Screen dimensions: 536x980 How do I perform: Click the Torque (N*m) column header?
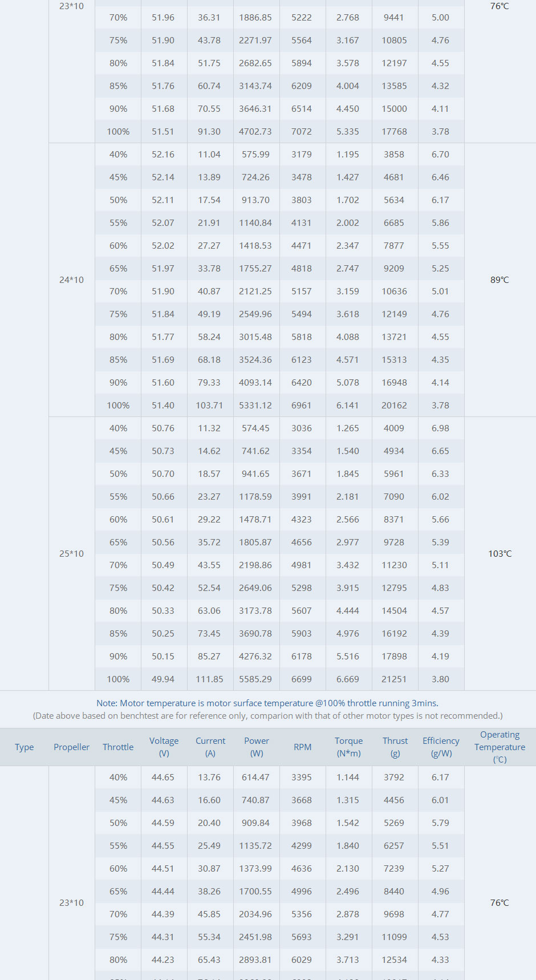pos(348,747)
